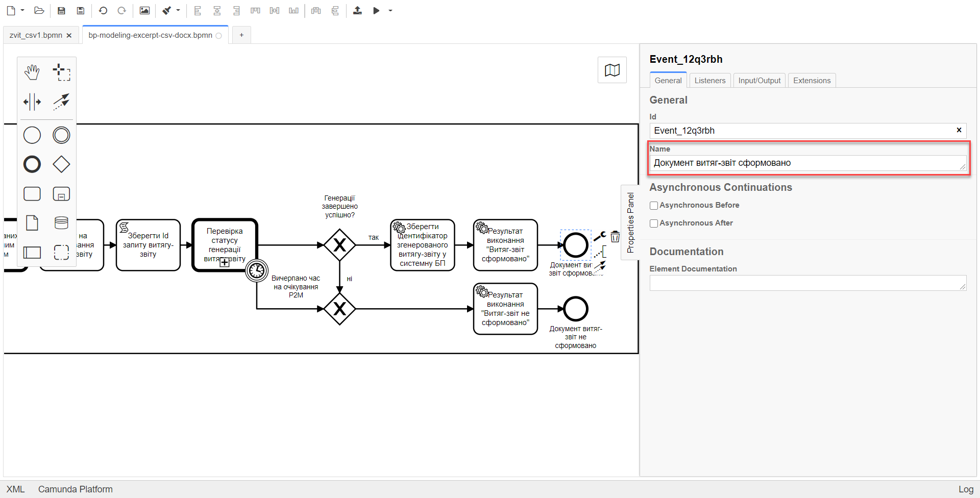The image size is (980, 498).
Task: Align selected elements top
Action: tap(255, 10)
